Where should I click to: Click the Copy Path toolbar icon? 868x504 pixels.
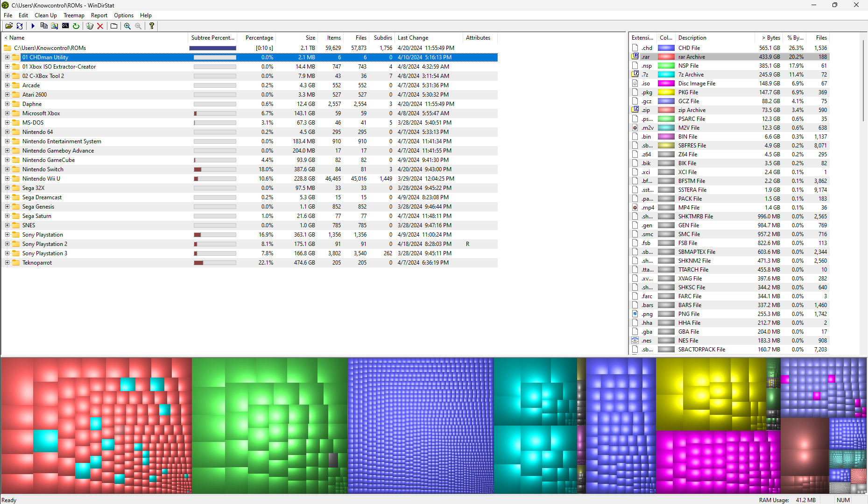pyautogui.click(x=44, y=26)
